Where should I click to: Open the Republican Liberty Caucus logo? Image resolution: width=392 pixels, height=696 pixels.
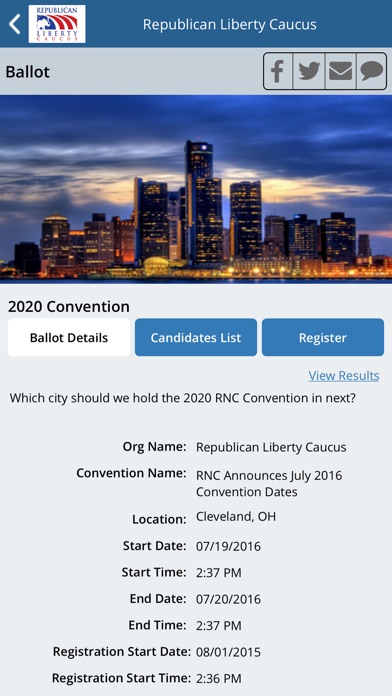[57, 24]
